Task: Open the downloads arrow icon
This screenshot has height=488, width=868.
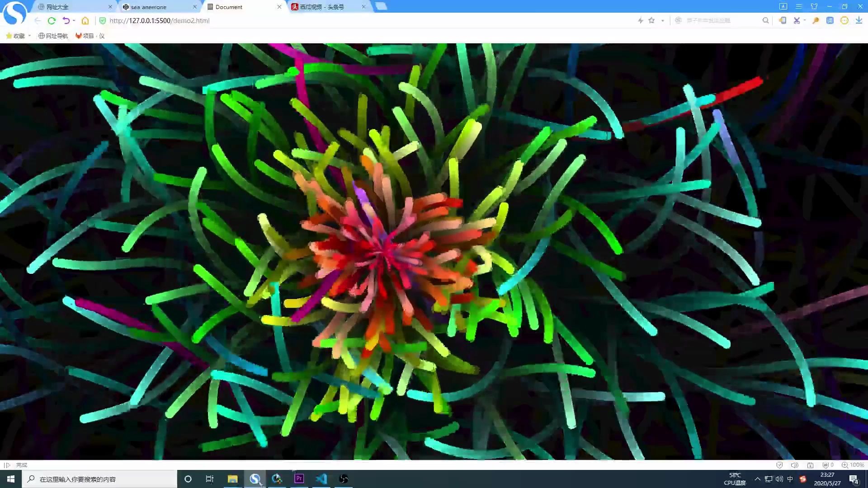Action: pos(859,20)
